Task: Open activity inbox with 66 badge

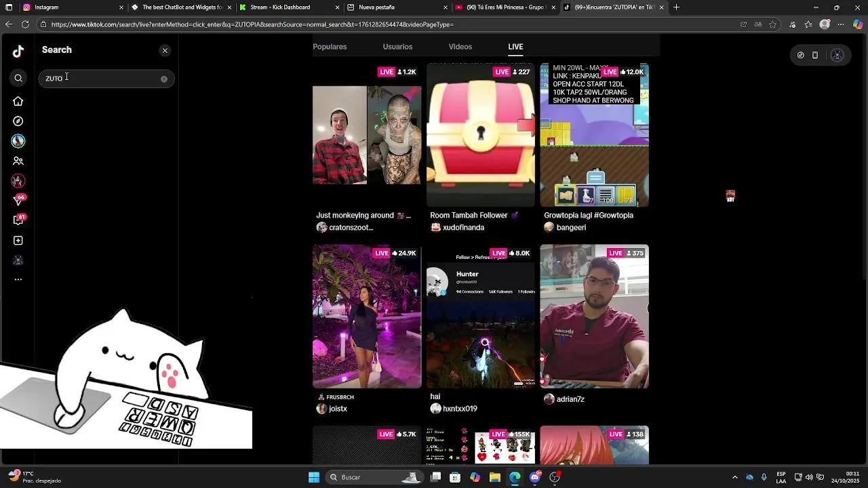Action: coord(18,201)
